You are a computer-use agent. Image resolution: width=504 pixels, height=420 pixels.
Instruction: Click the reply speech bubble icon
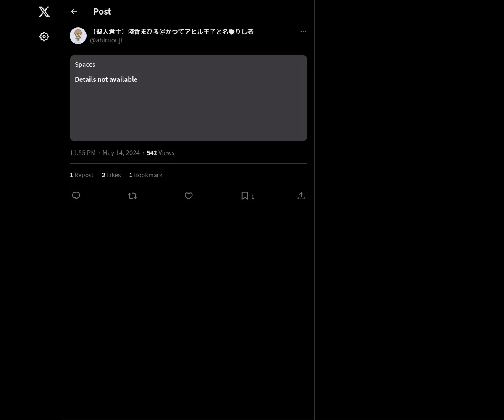click(76, 196)
